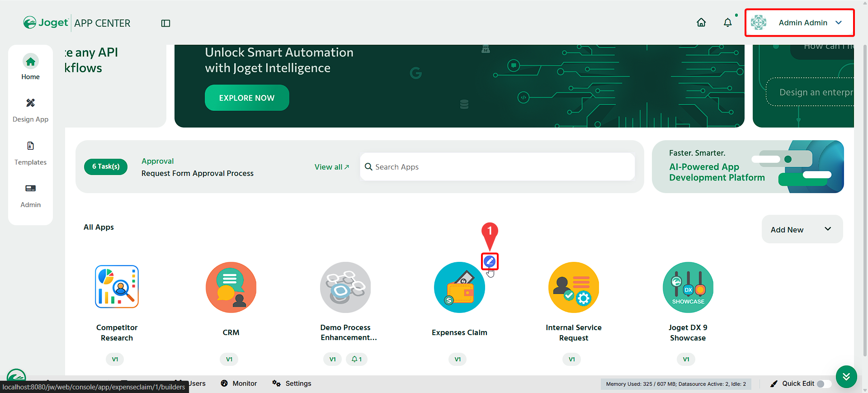Screen dimensions: 868x393
Task: Click the Joget DX 9 Showcase label
Action: 688,332
